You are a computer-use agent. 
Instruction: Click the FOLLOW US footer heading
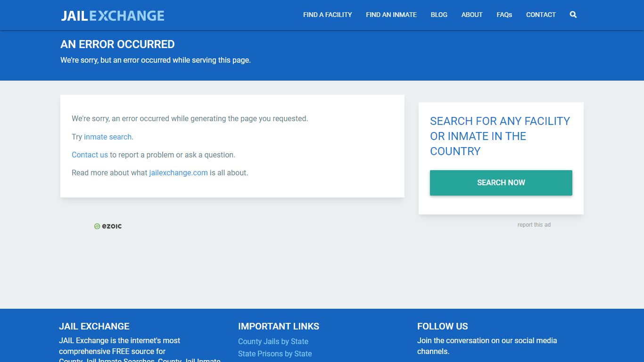tap(443, 326)
